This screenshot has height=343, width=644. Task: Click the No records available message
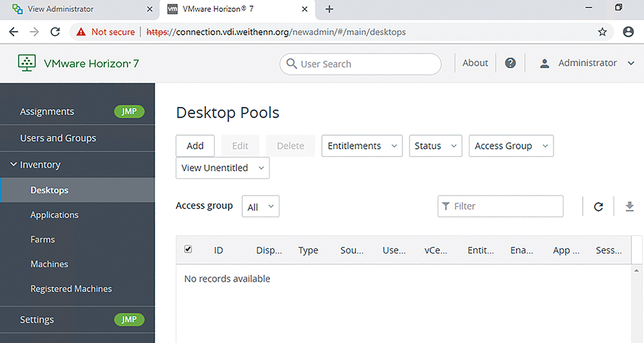tap(227, 279)
